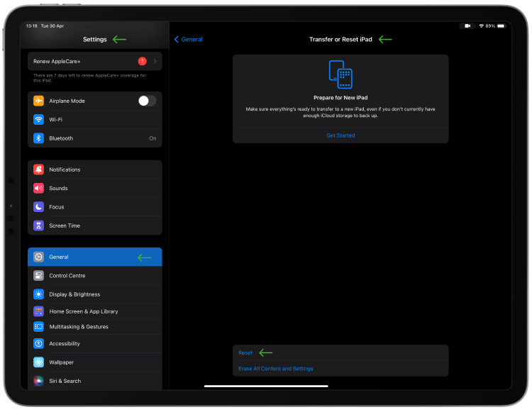
Task: Tap the Airplane Mode icon
Action: click(x=38, y=101)
